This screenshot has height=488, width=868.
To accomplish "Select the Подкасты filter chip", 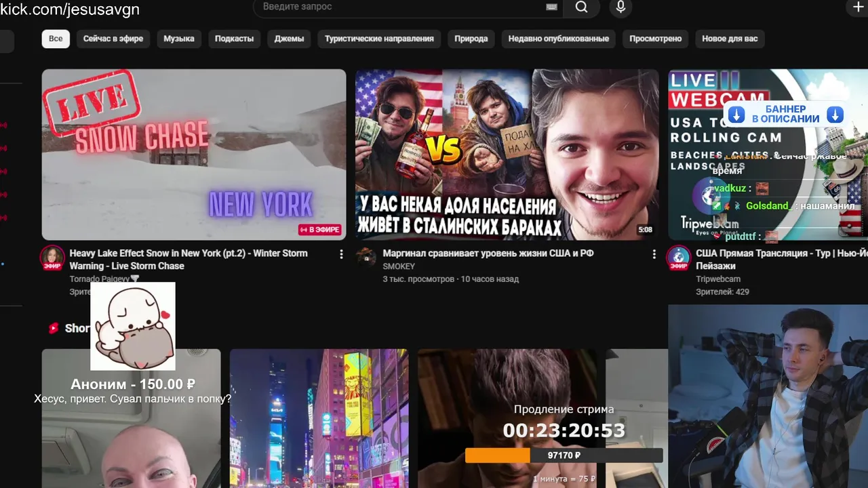I will (x=234, y=39).
